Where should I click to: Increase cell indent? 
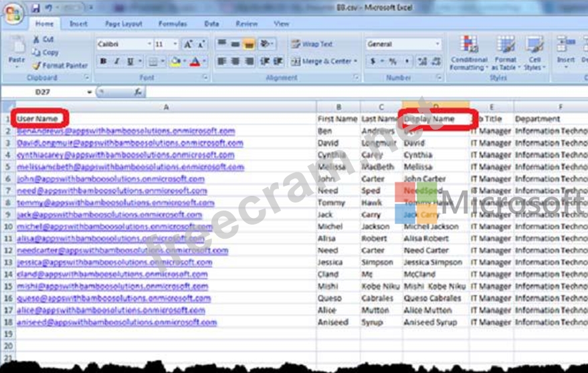(278, 61)
